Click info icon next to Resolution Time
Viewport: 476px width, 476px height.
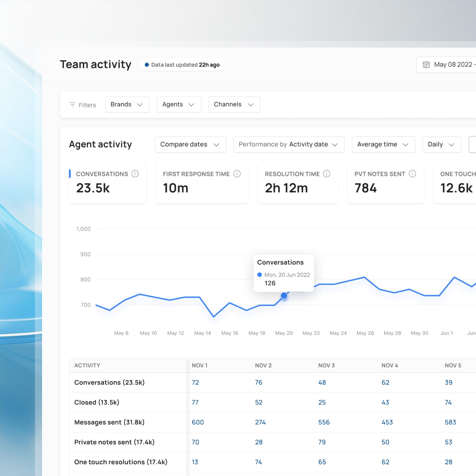pyautogui.click(x=326, y=174)
